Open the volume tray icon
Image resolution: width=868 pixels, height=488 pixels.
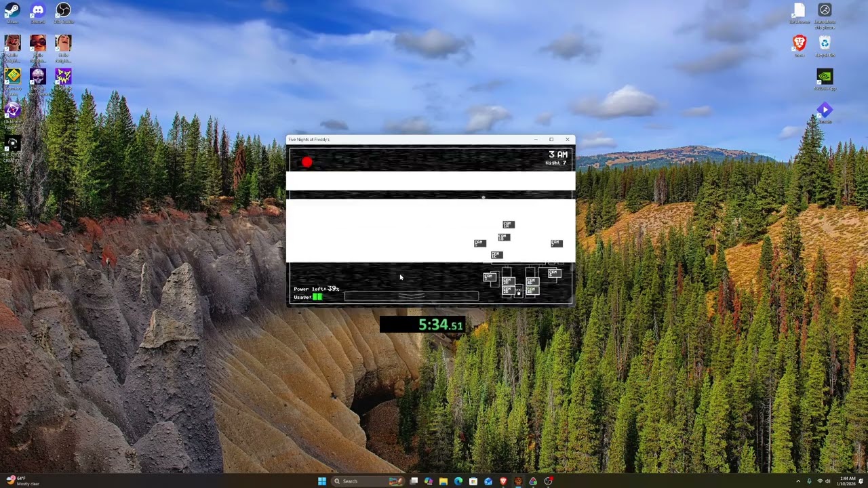point(828,481)
